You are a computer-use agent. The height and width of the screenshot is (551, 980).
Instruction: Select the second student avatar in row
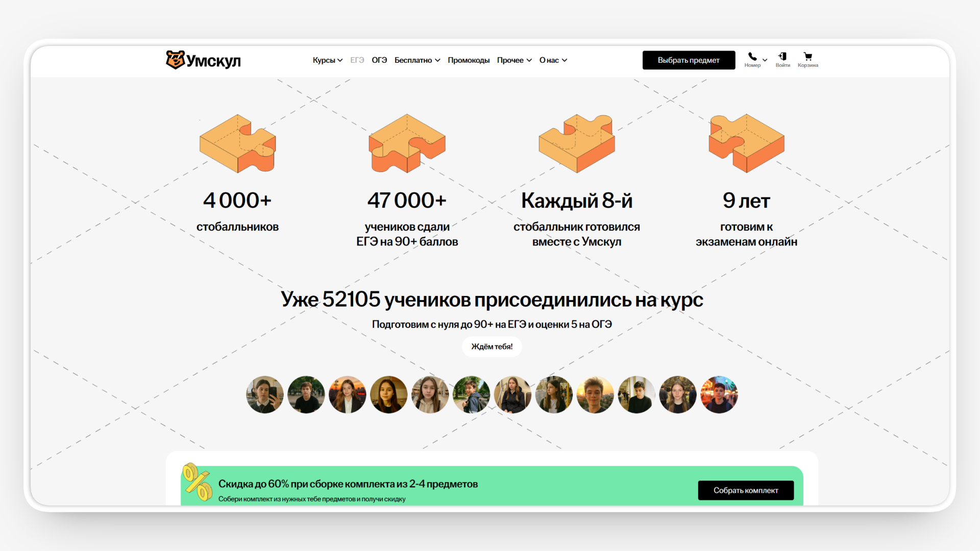[x=306, y=395]
